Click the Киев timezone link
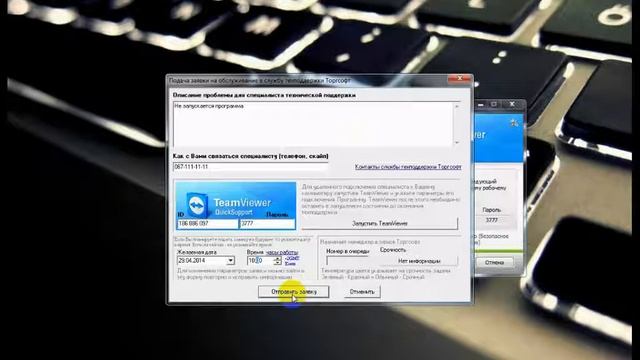Screen dimensions: 640x360 click(290, 264)
